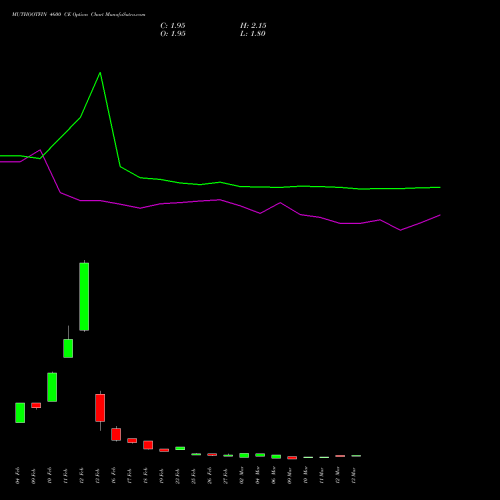
Task: Click the 09 Feb date label
Action: coord(34,476)
